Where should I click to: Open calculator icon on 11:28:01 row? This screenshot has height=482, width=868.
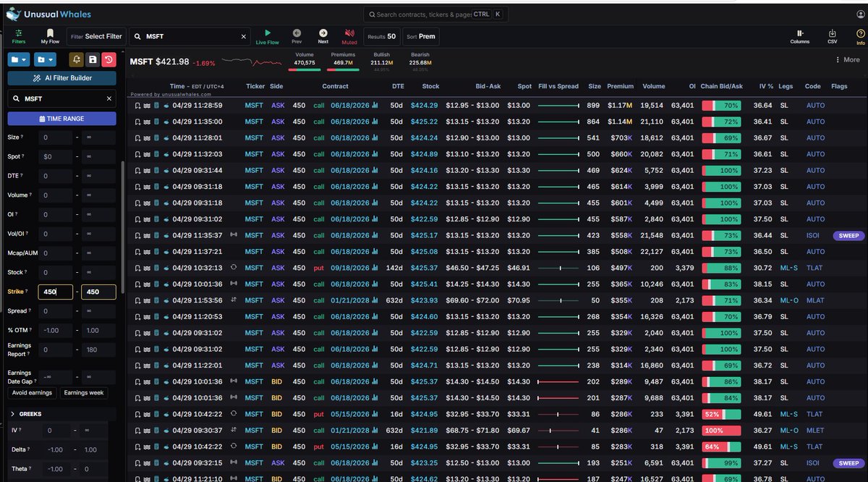pos(156,138)
